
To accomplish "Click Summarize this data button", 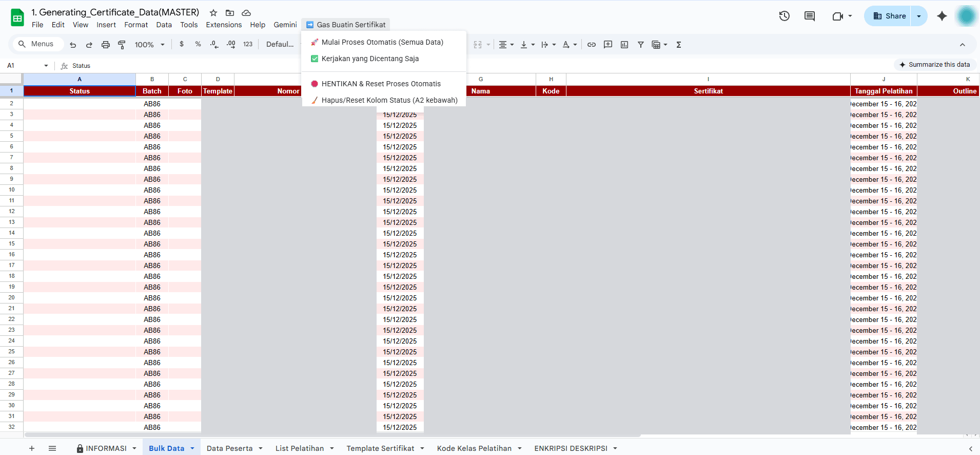I will (934, 65).
